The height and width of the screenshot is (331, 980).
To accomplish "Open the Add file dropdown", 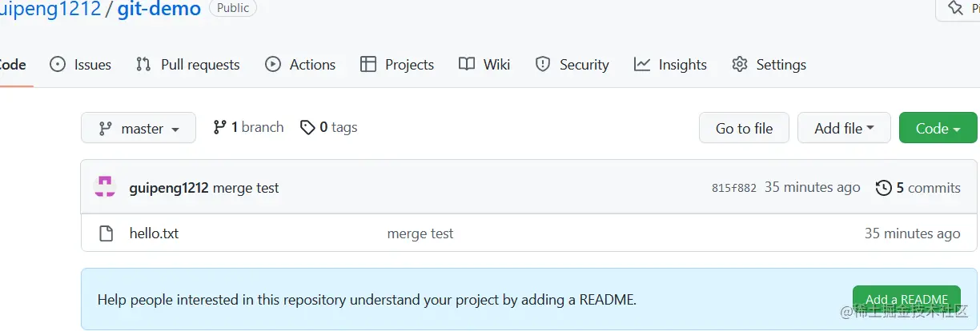I will coord(844,128).
